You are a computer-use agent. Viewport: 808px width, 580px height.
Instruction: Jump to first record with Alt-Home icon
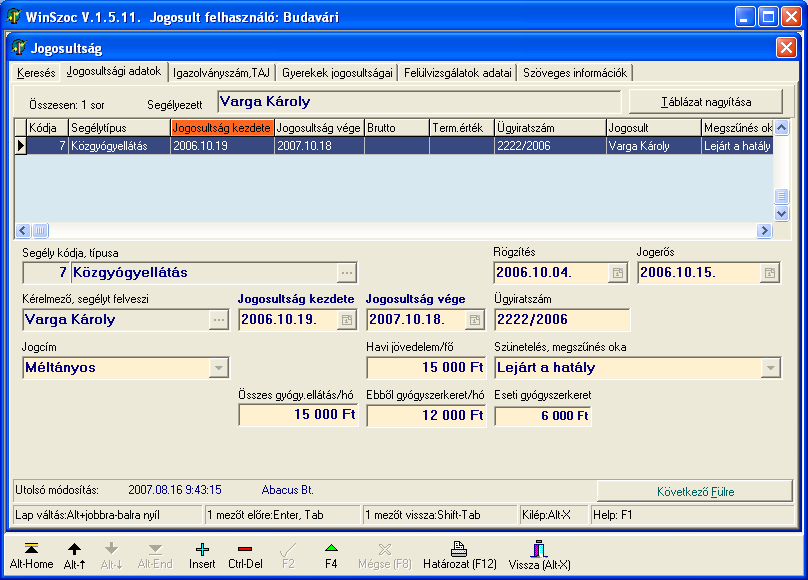pos(31,550)
